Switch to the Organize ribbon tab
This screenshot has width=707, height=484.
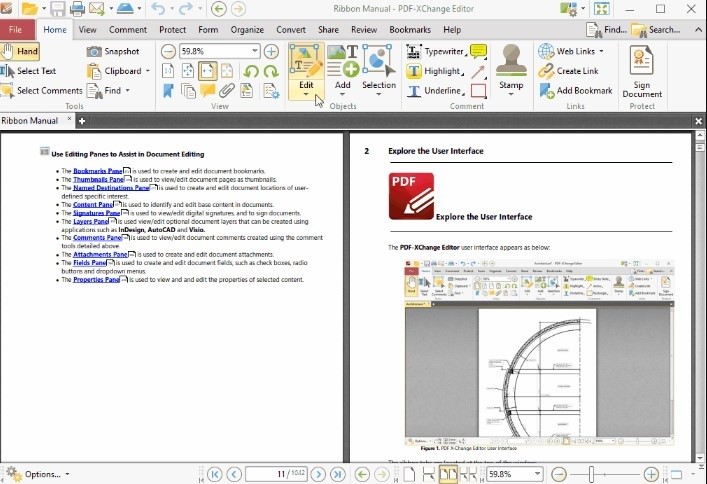(247, 30)
